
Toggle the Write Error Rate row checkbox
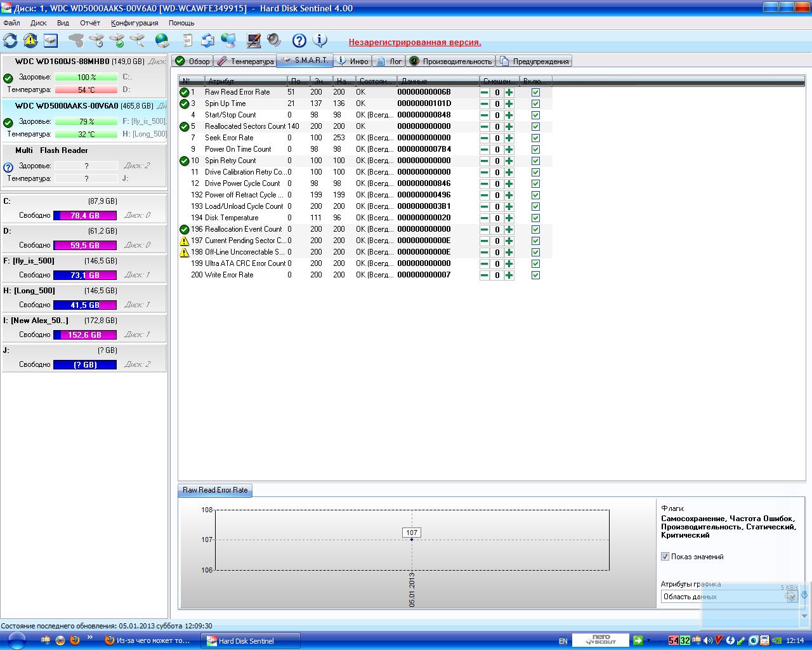(535, 275)
